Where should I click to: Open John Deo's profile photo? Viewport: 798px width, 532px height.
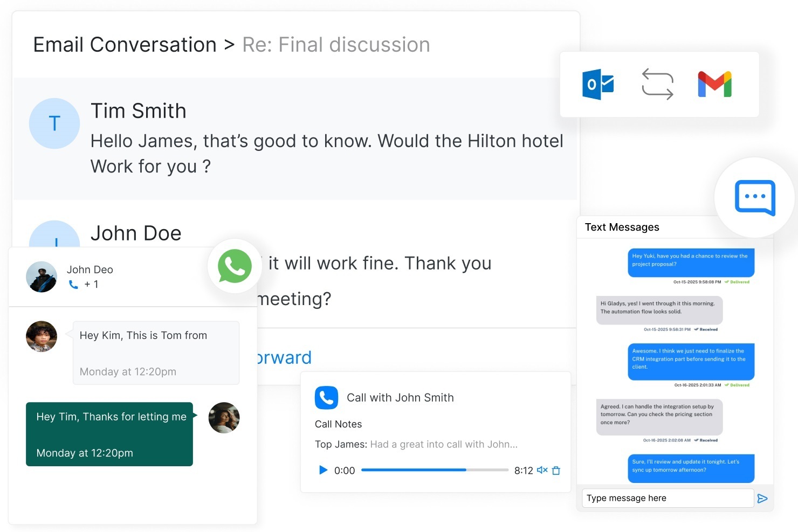click(42, 277)
